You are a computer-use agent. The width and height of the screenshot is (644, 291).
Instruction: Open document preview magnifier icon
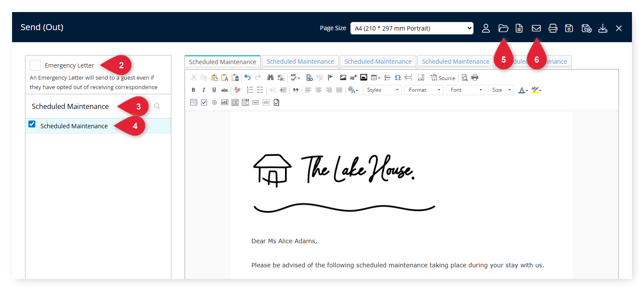tap(464, 77)
